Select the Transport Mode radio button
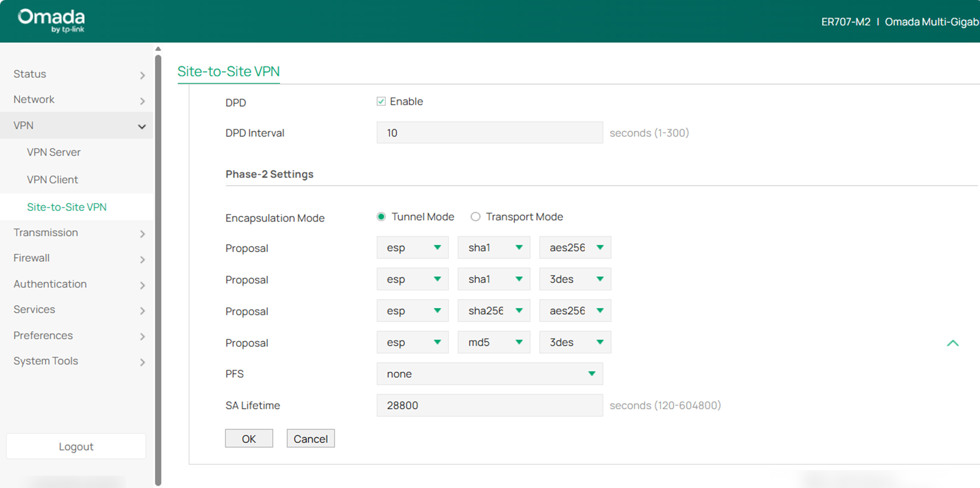Image resolution: width=980 pixels, height=488 pixels. 475,217
